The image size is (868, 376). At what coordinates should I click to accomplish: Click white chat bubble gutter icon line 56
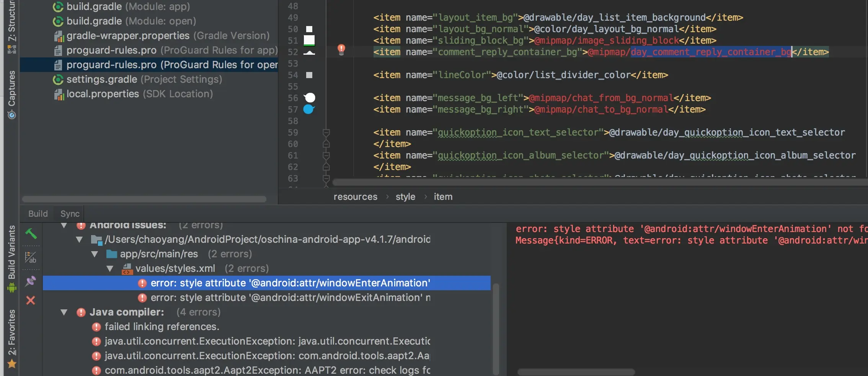coord(309,98)
